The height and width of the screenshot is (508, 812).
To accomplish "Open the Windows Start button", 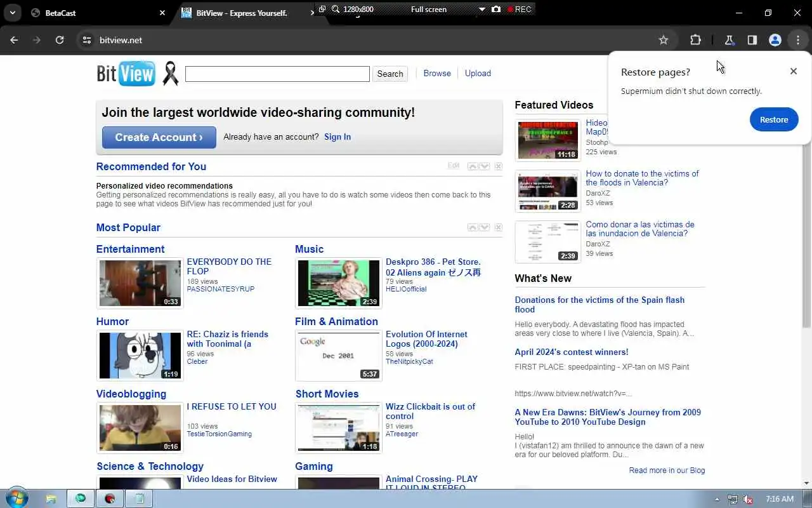I will click(16, 498).
